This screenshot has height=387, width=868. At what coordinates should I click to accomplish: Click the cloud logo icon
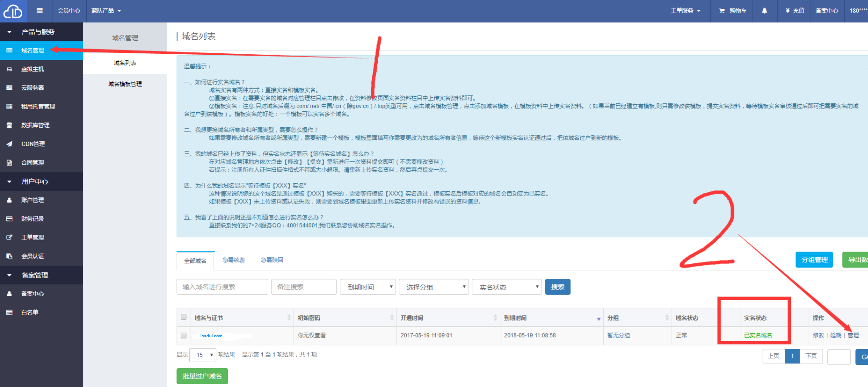(13, 11)
